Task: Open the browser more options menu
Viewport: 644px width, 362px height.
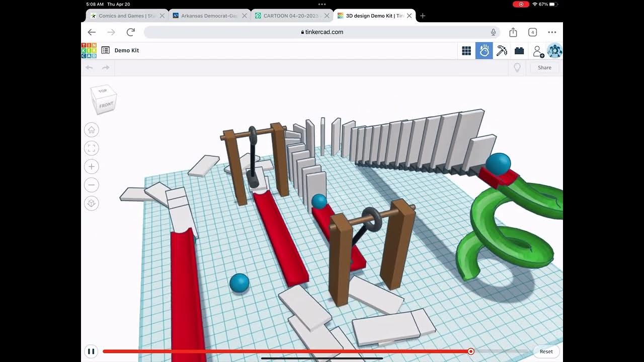Action: point(552,32)
